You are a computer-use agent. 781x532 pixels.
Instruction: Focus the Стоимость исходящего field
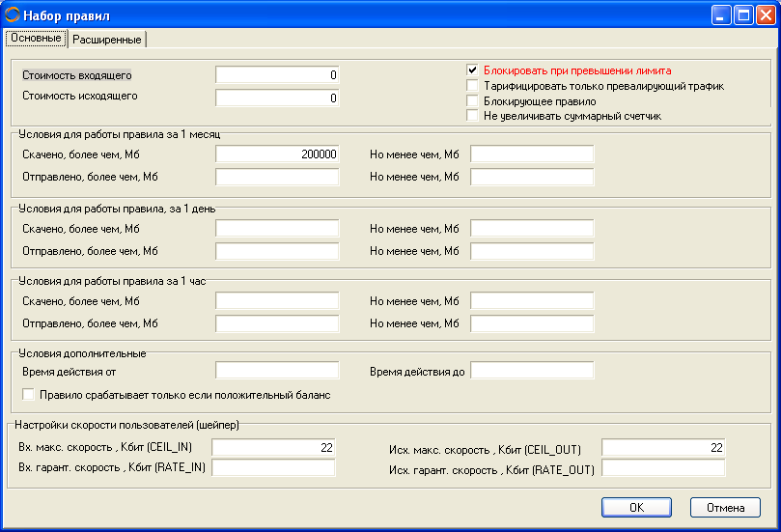coord(277,98)
